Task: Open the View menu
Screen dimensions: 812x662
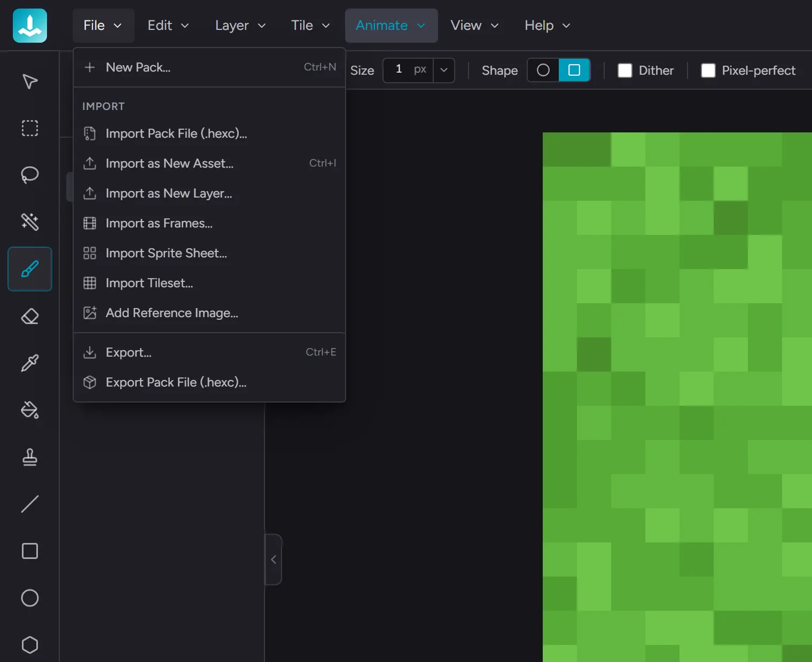Action: point(474,26)
